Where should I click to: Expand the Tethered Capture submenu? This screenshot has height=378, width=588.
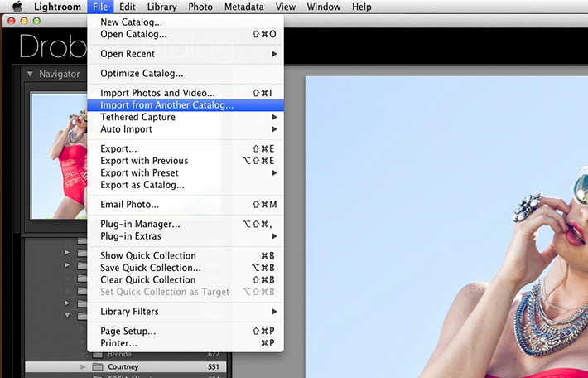186,117
